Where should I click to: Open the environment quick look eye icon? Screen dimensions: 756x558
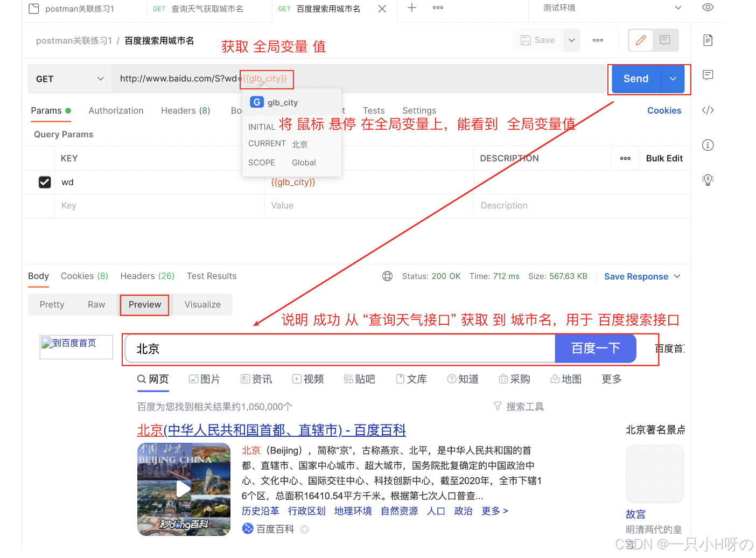(708, 8)
